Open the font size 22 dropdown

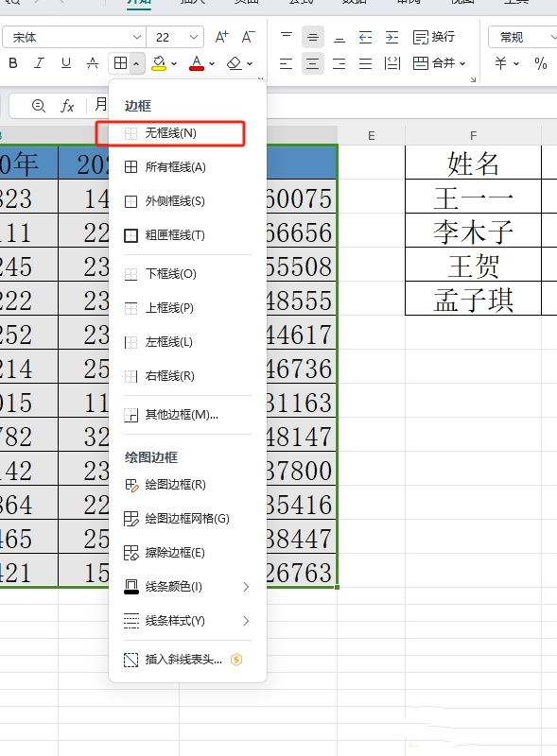[194, 37]
